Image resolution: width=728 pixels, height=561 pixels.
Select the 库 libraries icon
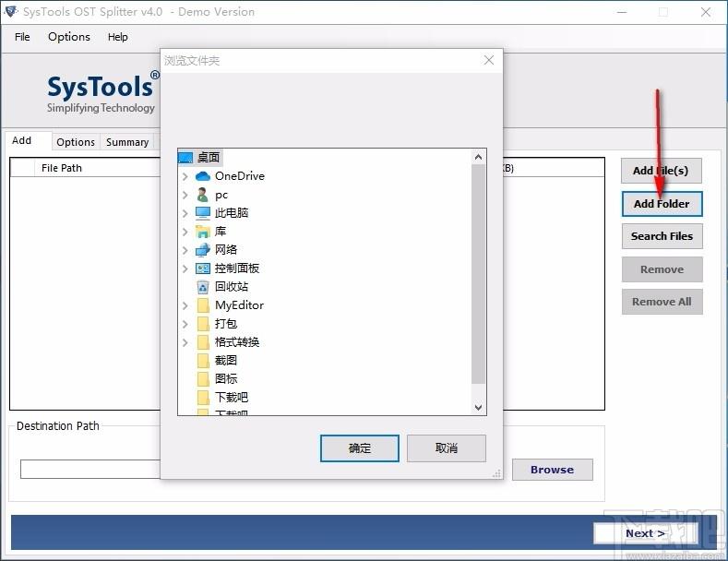click(203, 232)
